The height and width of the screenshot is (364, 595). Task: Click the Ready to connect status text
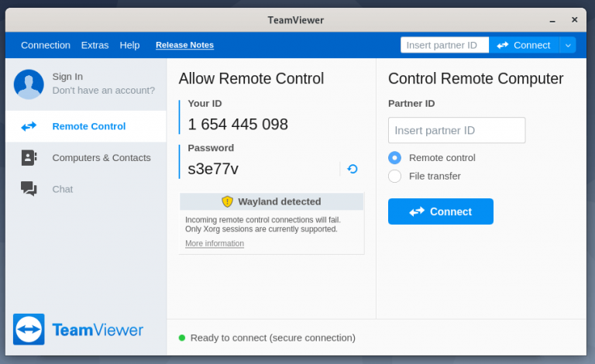tap(273, 338)
